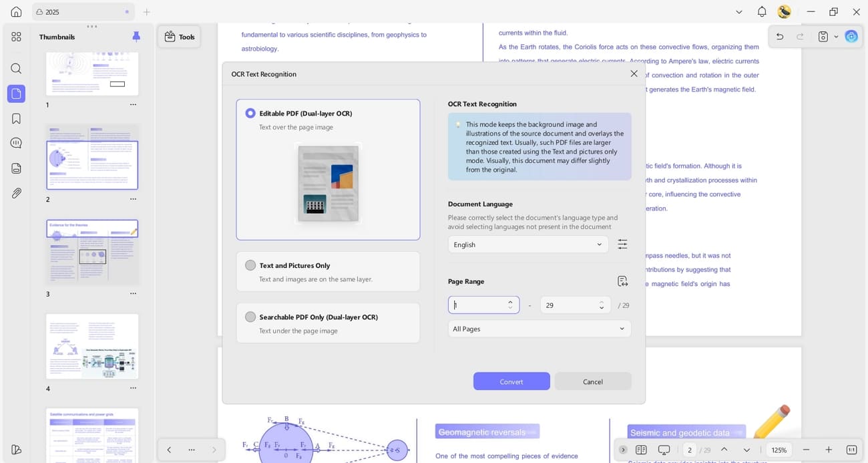Add a new tab with plus button

146,12
